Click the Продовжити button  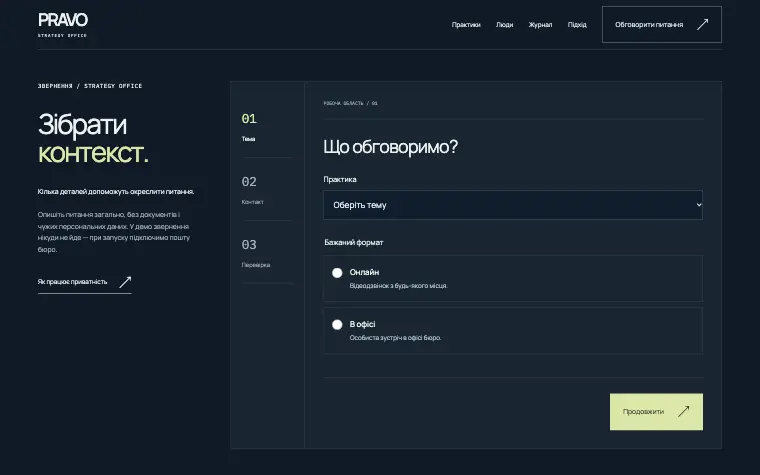[656, 412]
